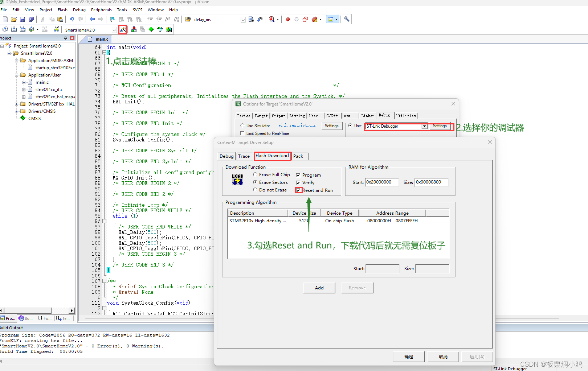The width and height of the screenshot is (588, 371).
Task: Open Options for Target with the magic wand icon
Action: [x=122, y=29]
